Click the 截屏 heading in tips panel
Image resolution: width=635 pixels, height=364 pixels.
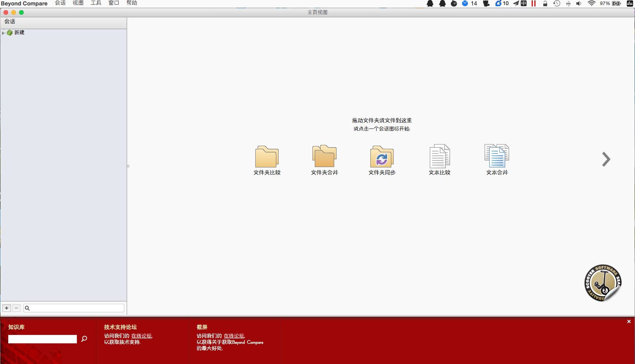pos(202,327)
